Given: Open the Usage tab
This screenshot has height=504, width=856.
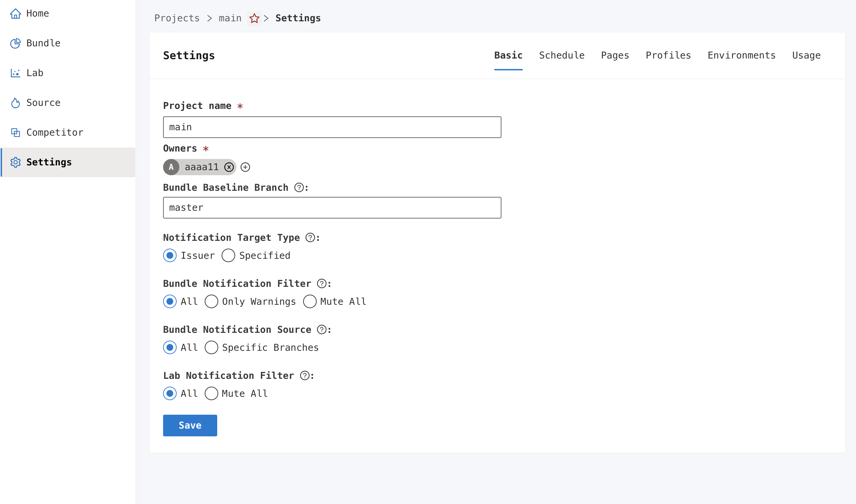Looking at the screenshot, I should click(806, 55).
